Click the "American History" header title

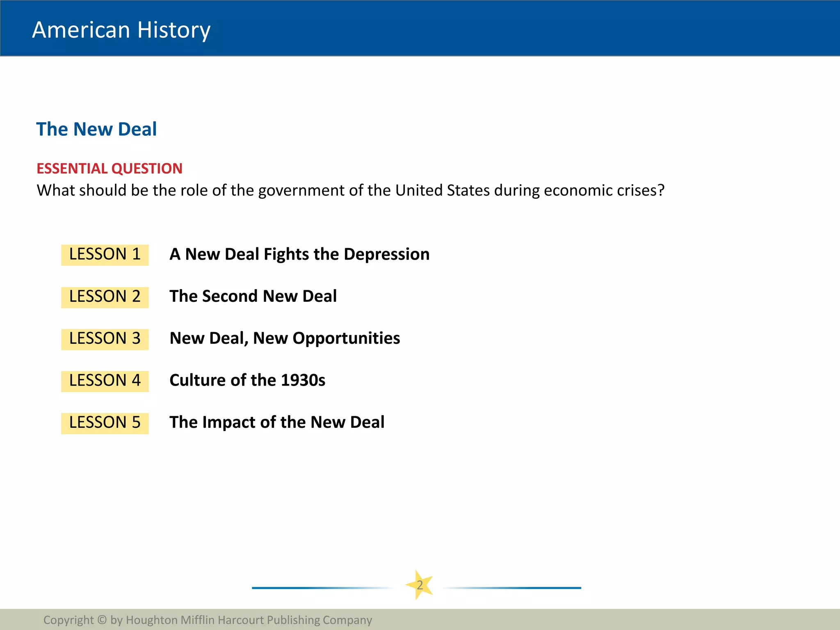[x=121, y=30]
